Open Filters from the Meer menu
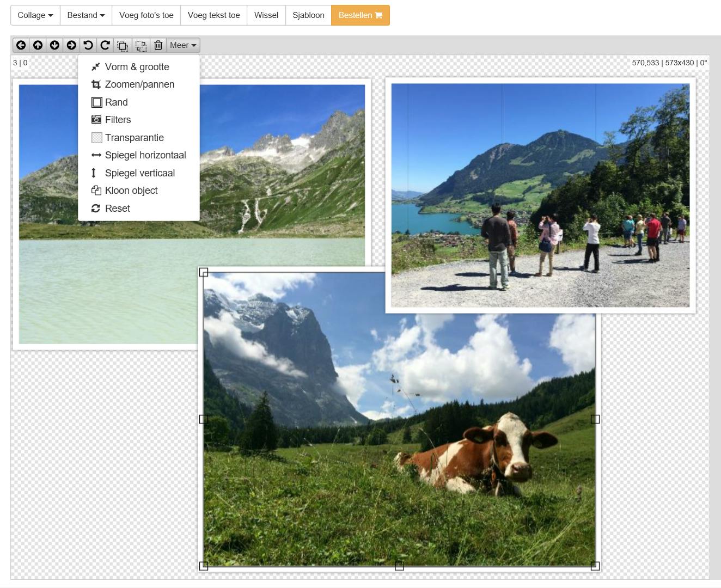 pyautogui.click(x=139, y=120)
